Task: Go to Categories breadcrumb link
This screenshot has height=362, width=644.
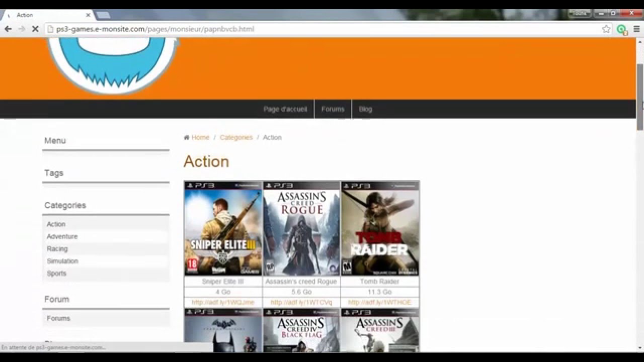Action: point(236,137)
